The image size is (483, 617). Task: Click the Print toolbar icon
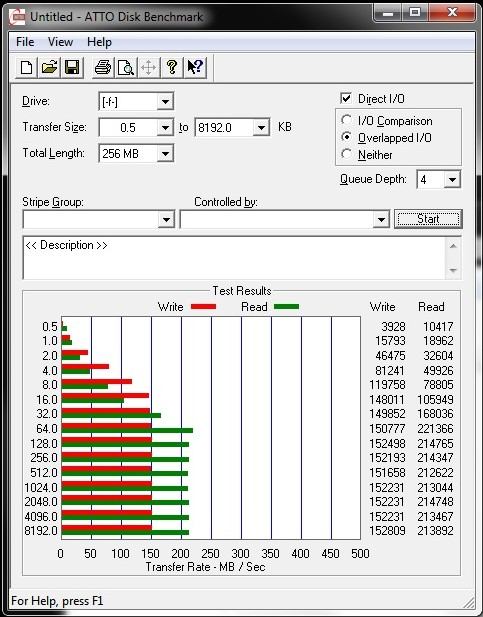coord(103,67)
